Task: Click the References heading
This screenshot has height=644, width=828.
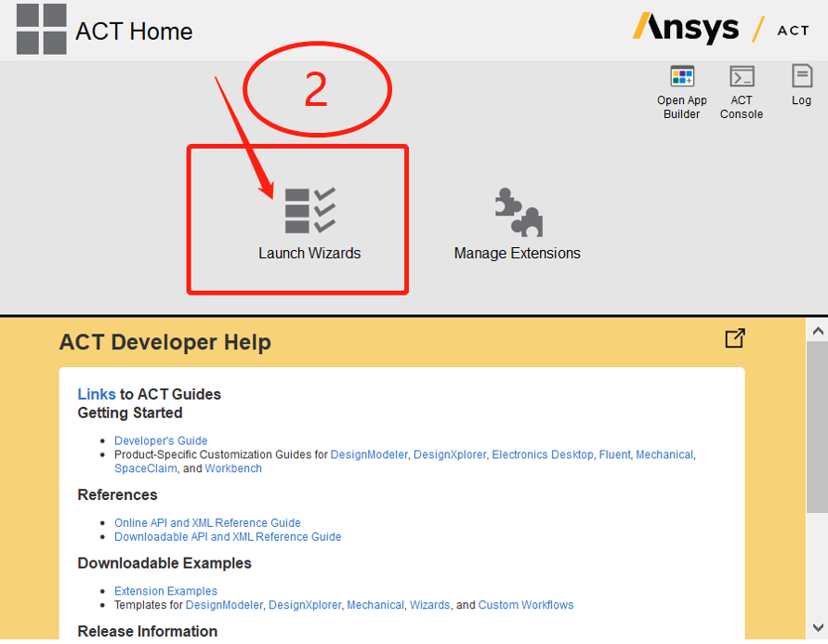Action: coord(117,494)
